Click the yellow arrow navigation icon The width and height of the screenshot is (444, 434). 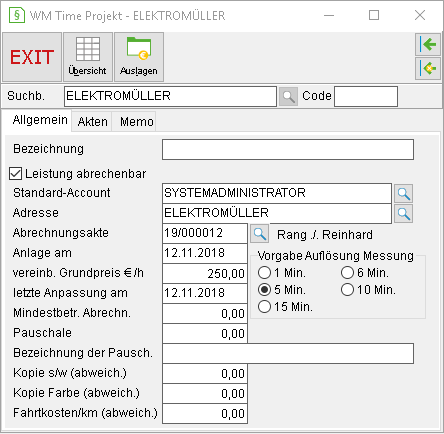(x=428, y=68)
